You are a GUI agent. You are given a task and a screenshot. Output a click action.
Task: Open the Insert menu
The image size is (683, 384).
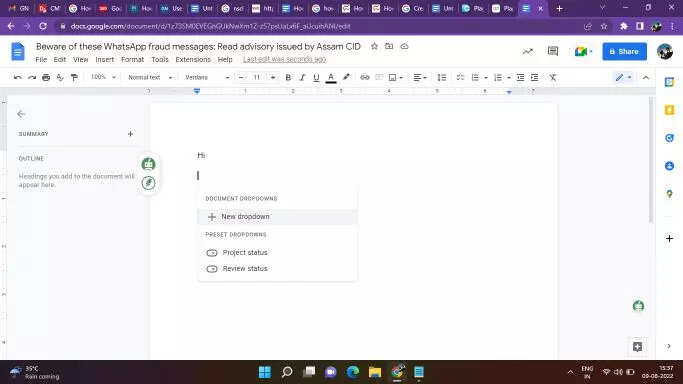(x=105, y=59)
